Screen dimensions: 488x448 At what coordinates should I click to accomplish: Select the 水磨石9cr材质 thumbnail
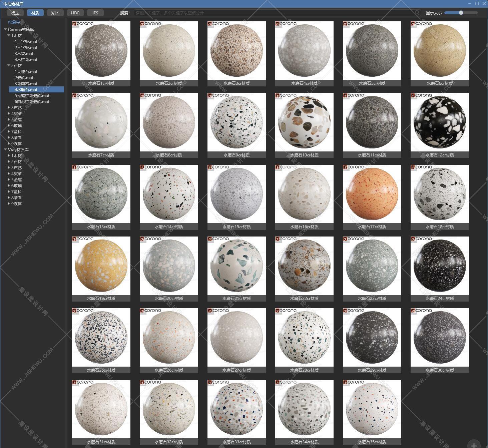coord(236,122)
